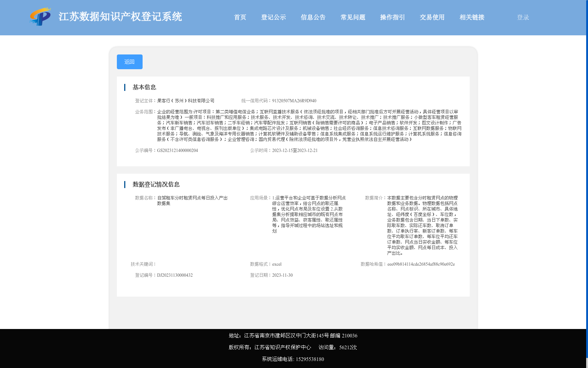588x368 pixels.
Task: Select the credit code 91320507MA26R9D940
Action: [294, 101]
